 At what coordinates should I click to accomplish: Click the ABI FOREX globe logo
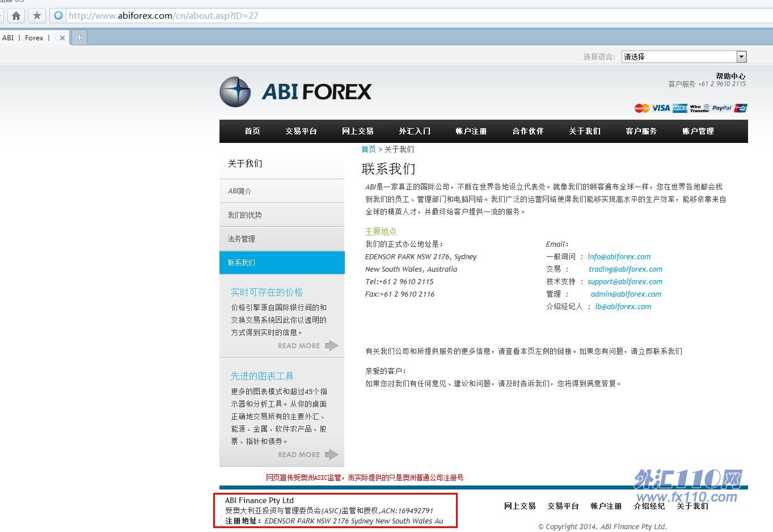click(235, 92)
